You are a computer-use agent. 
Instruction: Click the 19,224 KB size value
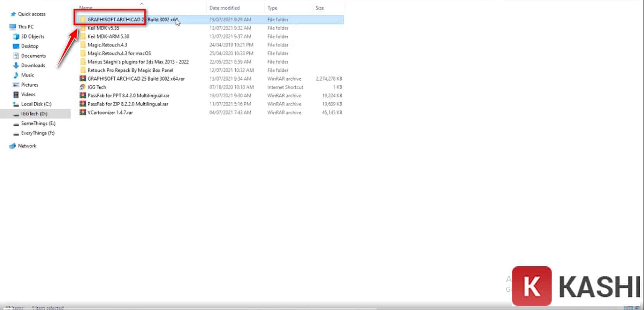tap(332, 96)
